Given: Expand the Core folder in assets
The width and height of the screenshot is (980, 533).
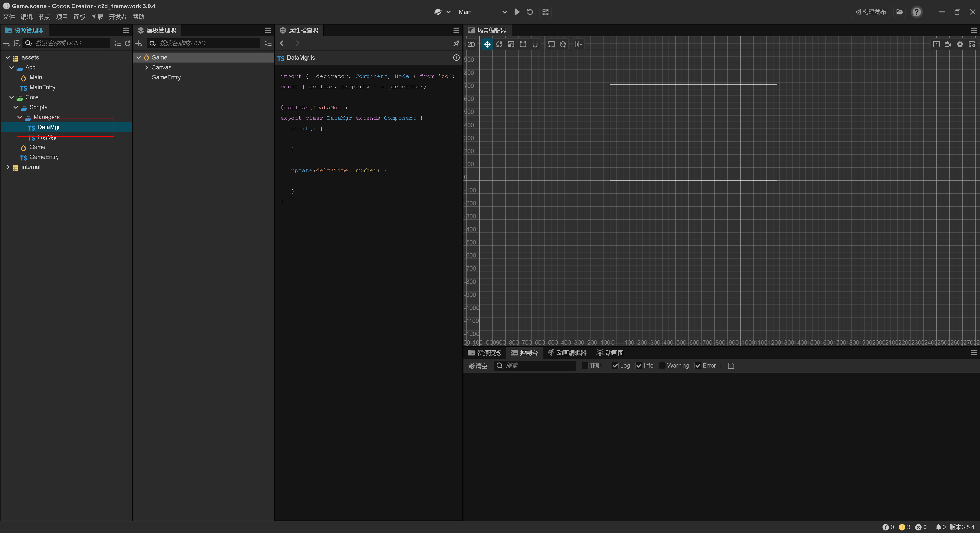Looking at the screenshot, I should pyautogui.click(x=11, y=97).
